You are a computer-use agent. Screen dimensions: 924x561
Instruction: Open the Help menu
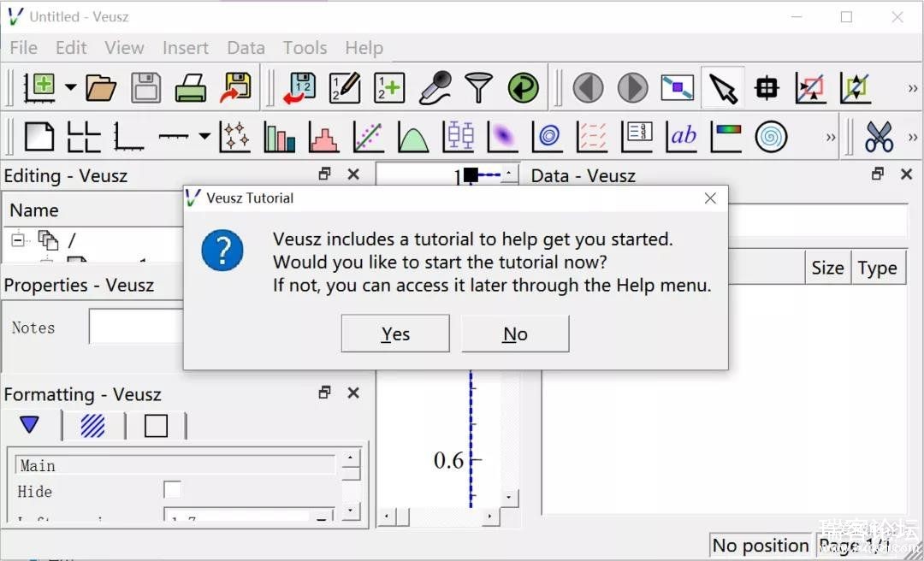[364, 47]
